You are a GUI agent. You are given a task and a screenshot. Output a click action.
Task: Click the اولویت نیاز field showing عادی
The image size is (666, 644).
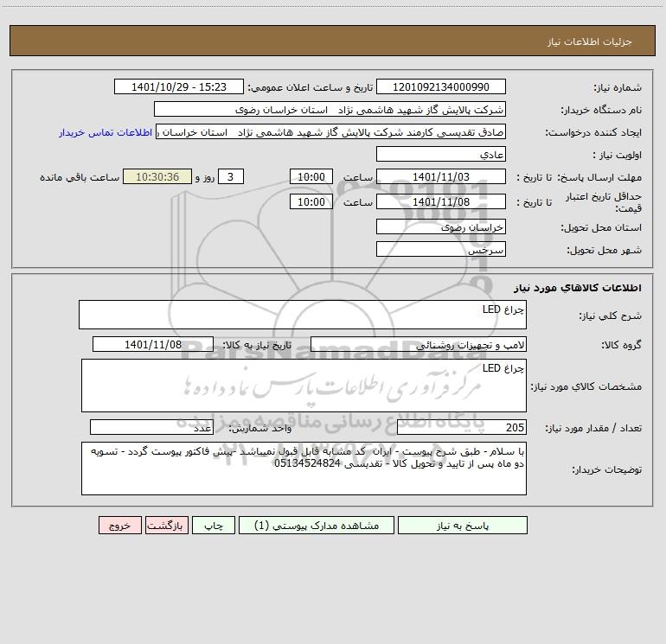[441, 154]
